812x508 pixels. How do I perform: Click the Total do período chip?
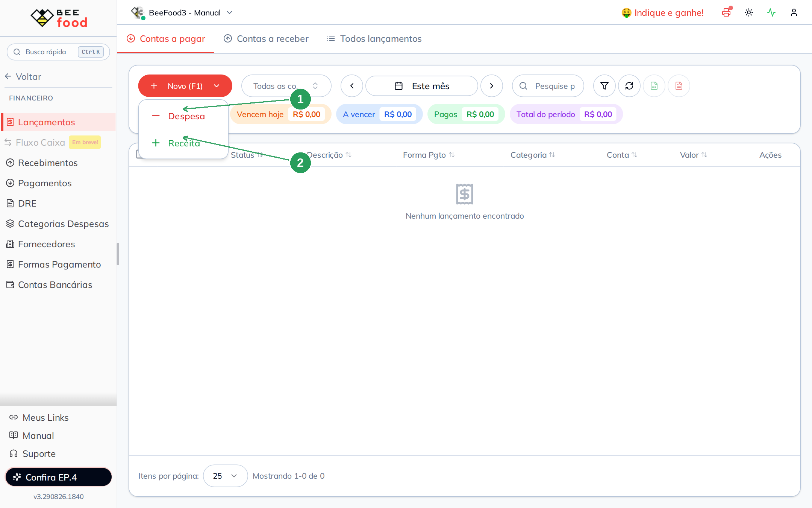click(x=566, y=114)
